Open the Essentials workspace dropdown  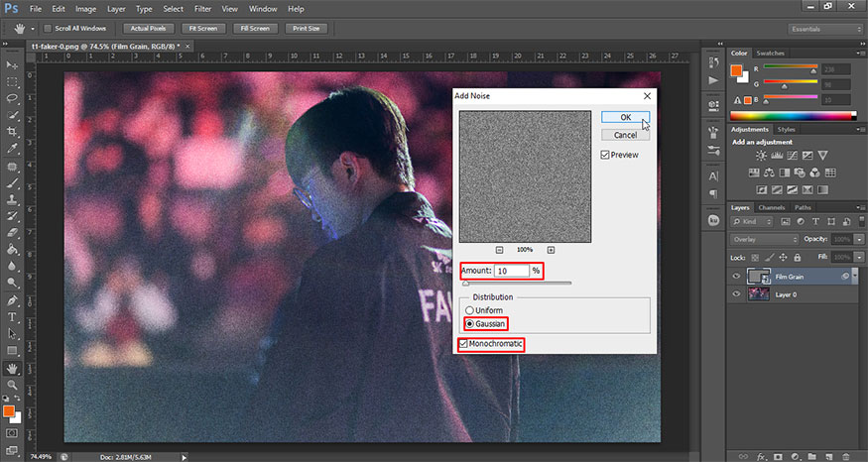823,29
